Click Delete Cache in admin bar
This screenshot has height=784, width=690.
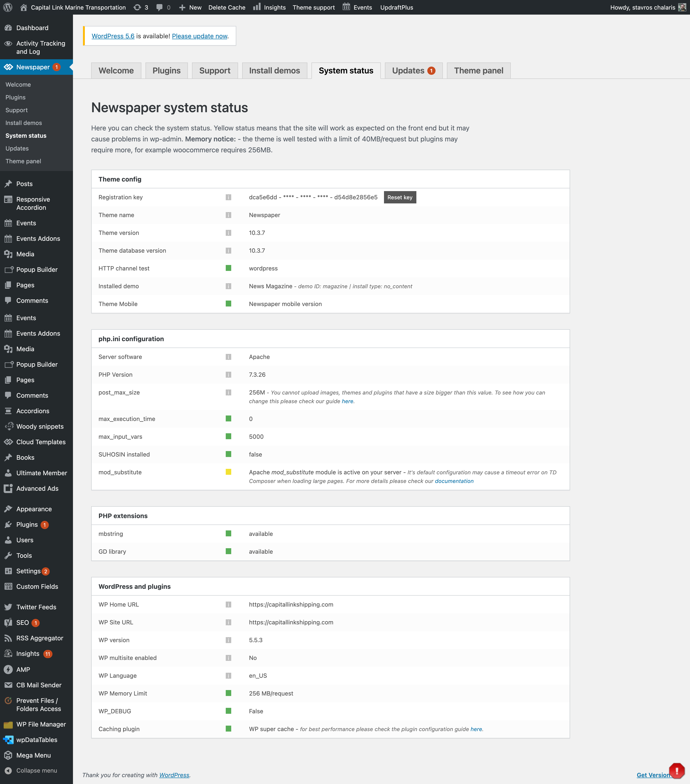227,7
